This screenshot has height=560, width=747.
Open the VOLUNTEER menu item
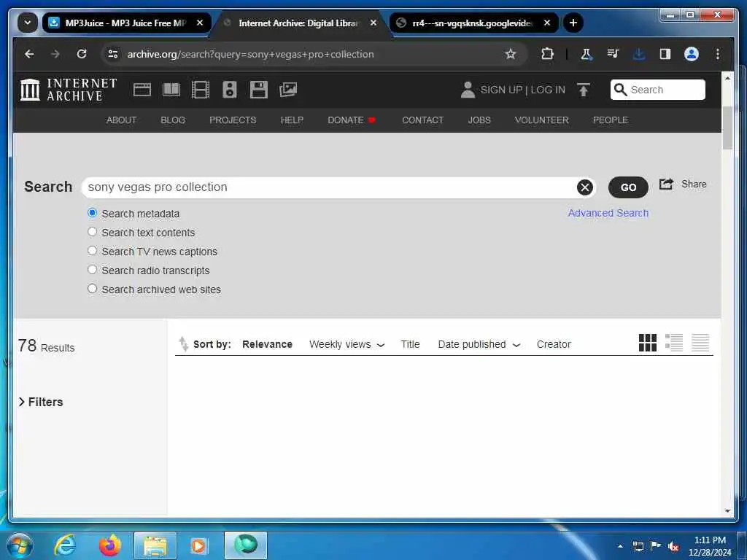tap(542, 120)
